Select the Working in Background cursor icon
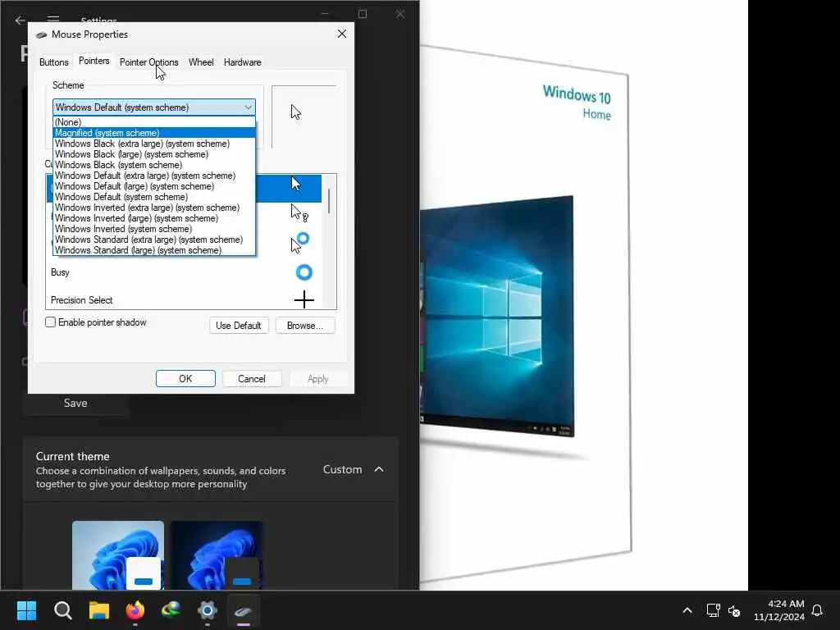840x630 pixels. [299, 242]
